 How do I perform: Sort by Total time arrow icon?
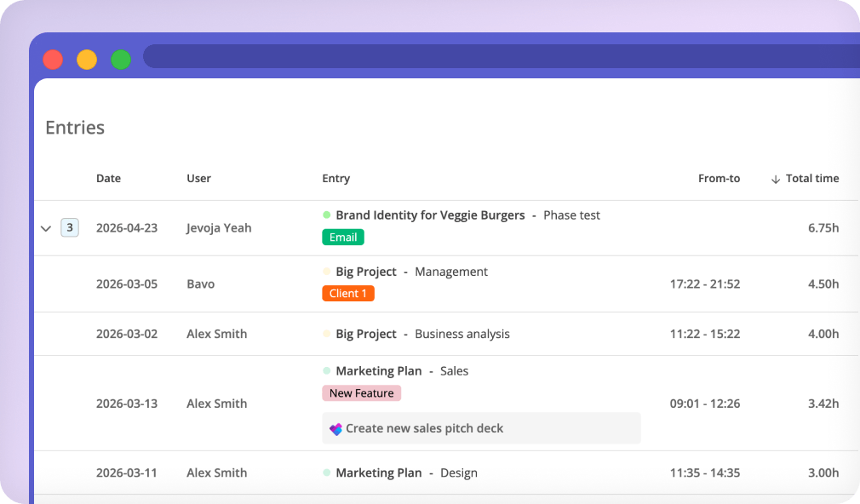coord(776,180)
